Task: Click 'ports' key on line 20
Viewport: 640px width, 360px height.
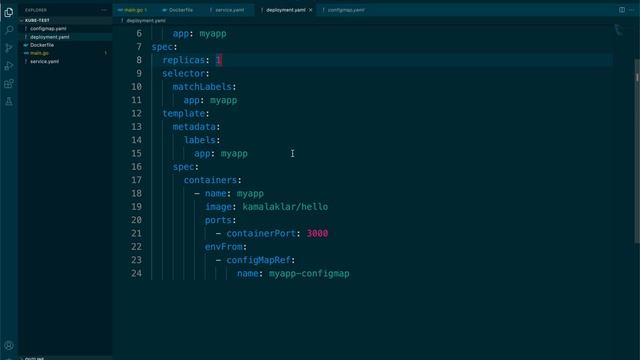Action: [x=218, y=220]
